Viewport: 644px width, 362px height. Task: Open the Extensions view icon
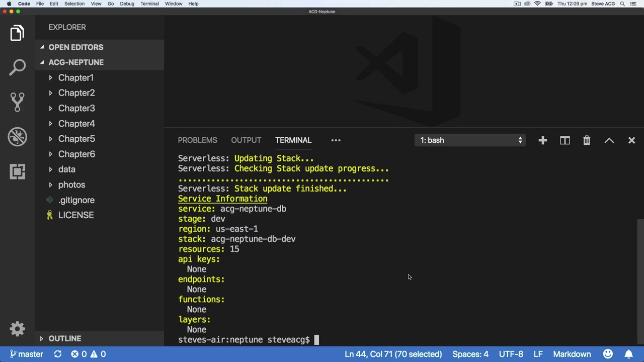click(x=17, y=171)
